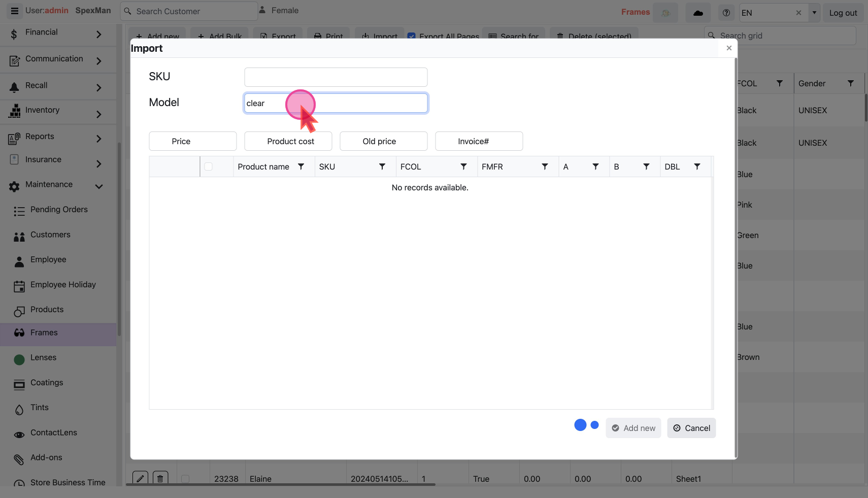The width and height of the screenshot is (868, 498).
Task: Click the pencil edit icon in bottom row
Action: click(x=140, y=478)
